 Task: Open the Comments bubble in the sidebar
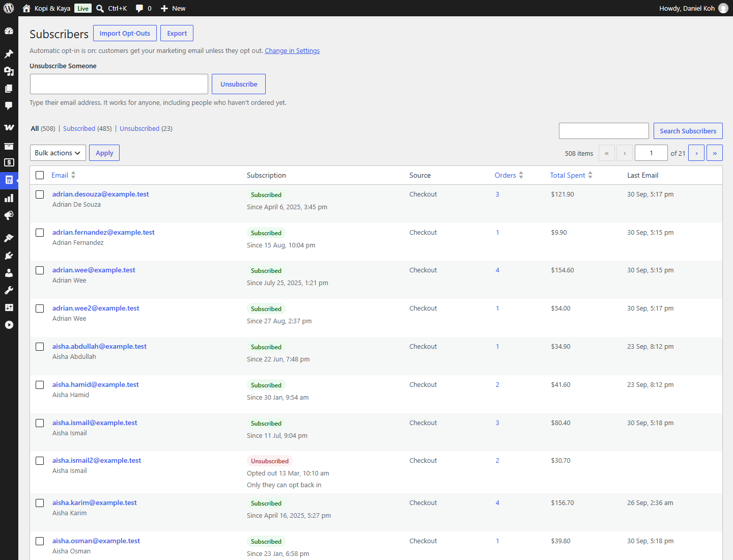click(9, 106)
